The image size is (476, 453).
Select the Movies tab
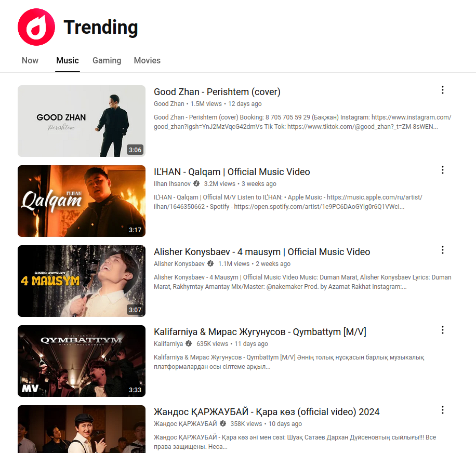[147, 60]
